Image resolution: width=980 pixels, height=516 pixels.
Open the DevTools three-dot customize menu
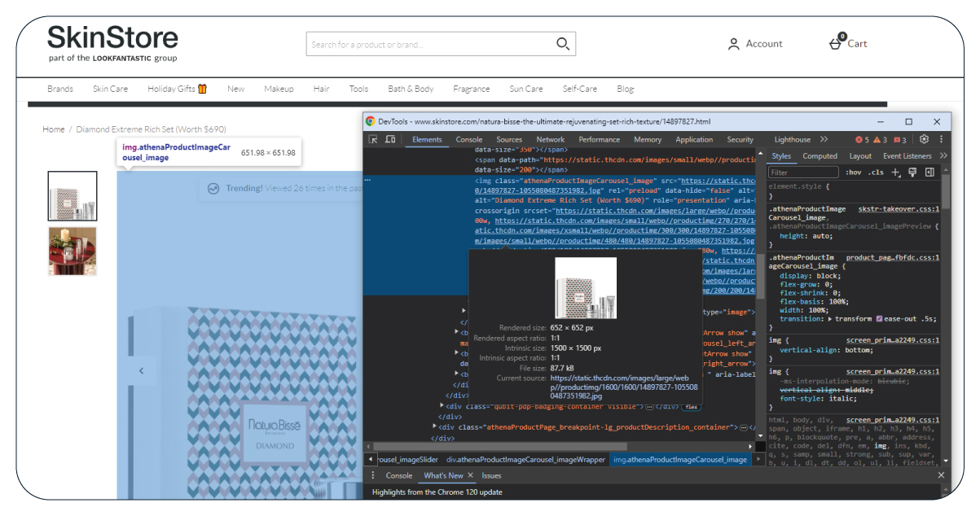[x=941, y=139]
